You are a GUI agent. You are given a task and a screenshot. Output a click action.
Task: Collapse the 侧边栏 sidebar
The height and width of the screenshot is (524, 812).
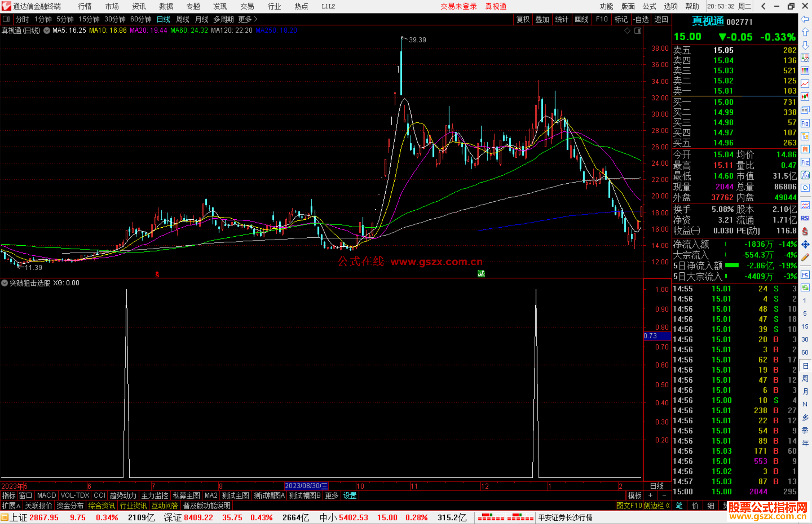[x=656, y=506]
